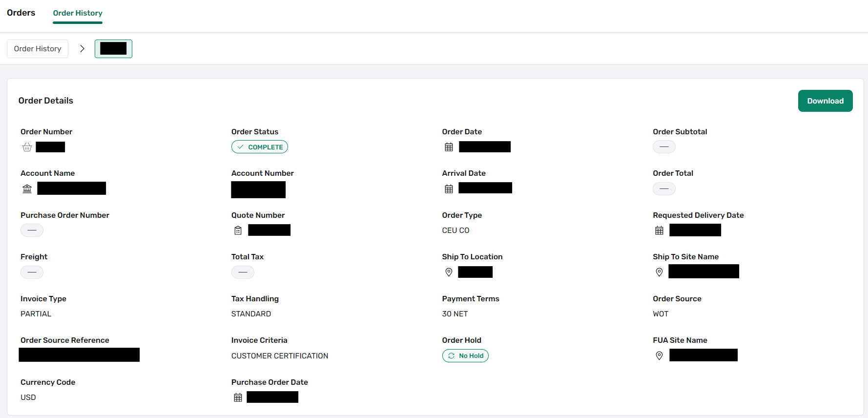Click the clipboard icon under Quote Number
The image size is (868, 418).
(238, 230)
